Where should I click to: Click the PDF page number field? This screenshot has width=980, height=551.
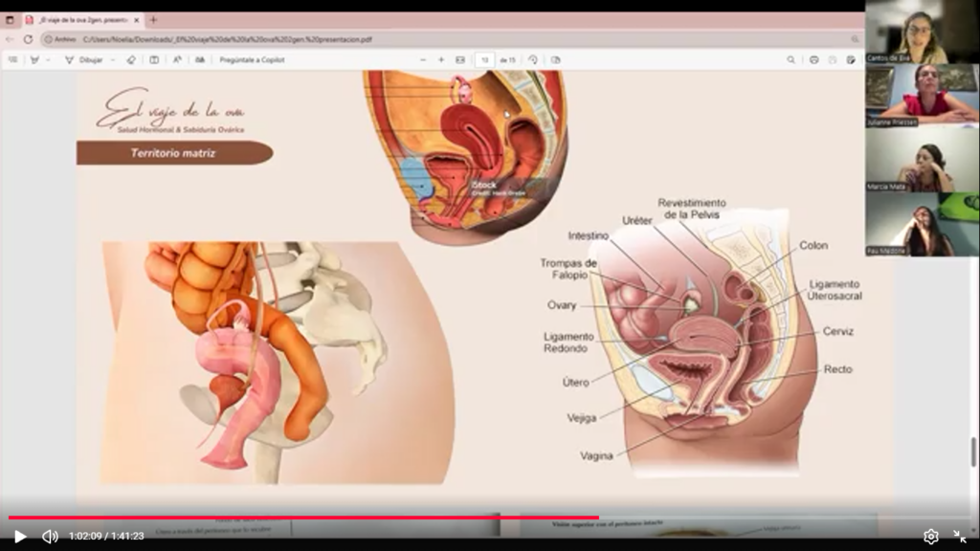point(485,59)
